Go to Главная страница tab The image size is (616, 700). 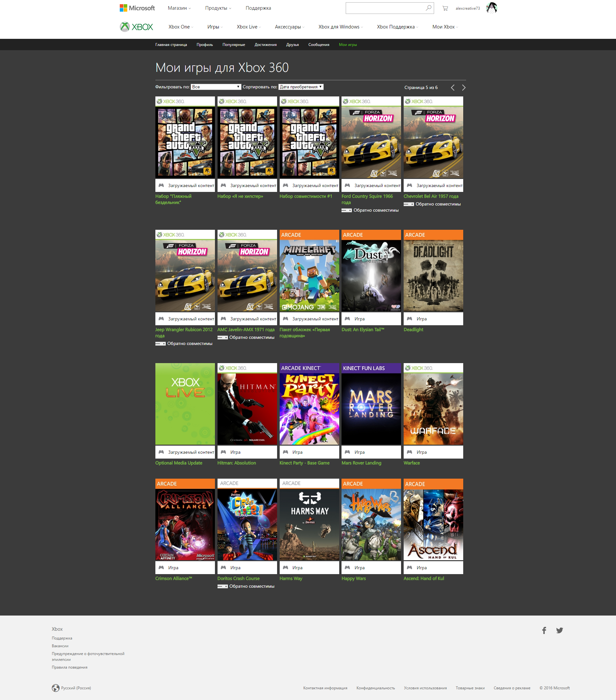(171, 45)
